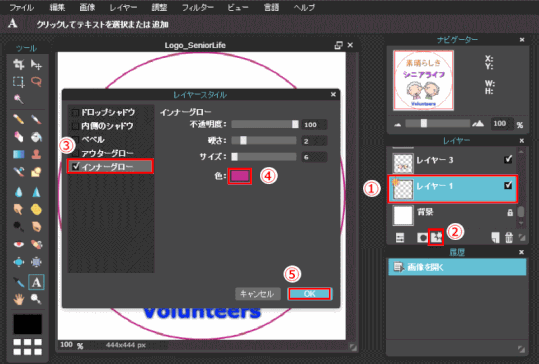Select the Bloat tool
The width and height of the screenshot is (539, 364).
[x=19, y=262]
